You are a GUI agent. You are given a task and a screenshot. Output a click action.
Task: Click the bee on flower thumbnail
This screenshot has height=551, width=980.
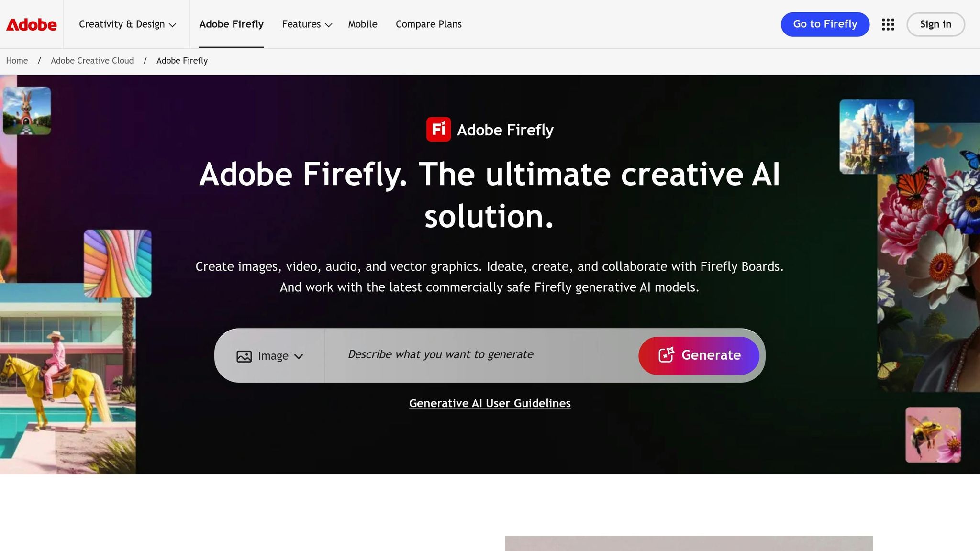933,434
